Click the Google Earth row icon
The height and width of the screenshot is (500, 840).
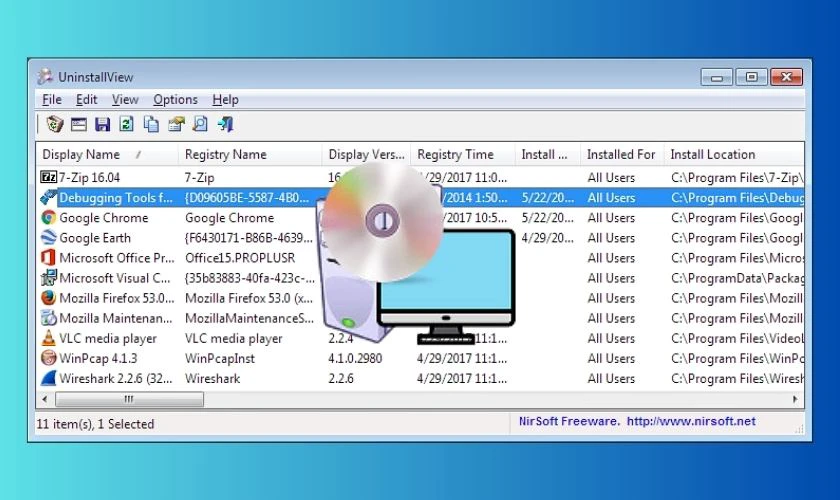click(48, 237)
